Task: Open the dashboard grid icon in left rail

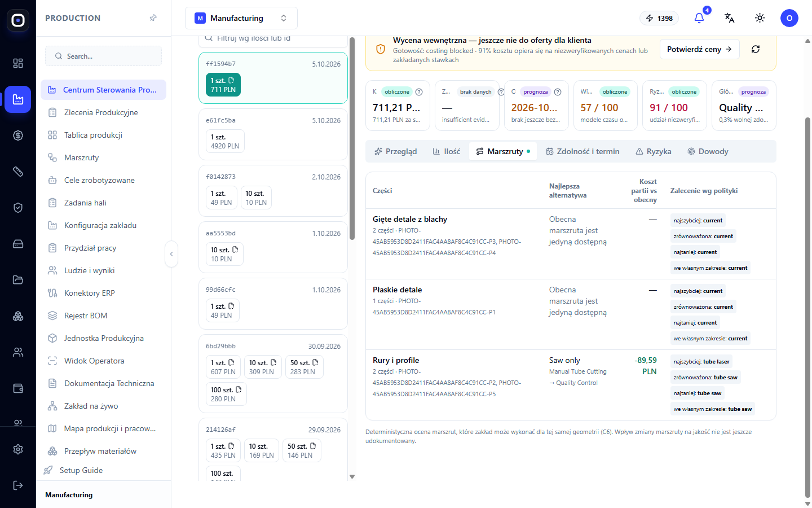Action: (18, 63)
